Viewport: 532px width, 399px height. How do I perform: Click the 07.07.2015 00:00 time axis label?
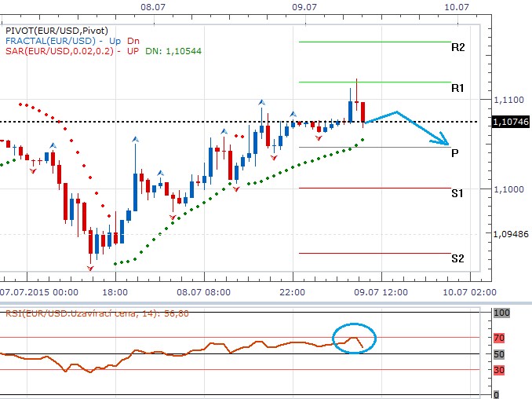click(x=39, y=292)
